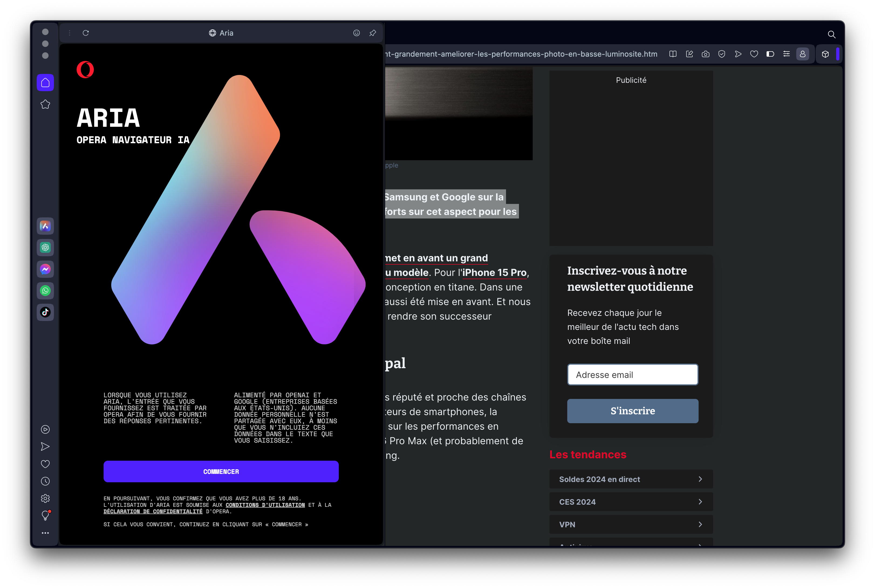This screenshot has width=875, height=588.
Task: Click the search magnifier icon in the browser's top-right corner
Action: point(832,35)
